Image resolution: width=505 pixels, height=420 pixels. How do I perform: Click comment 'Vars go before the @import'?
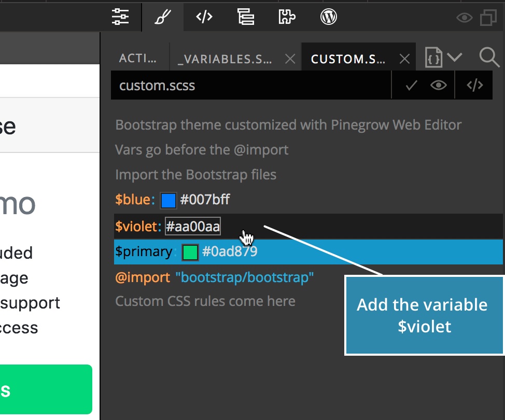coord(202,150)
